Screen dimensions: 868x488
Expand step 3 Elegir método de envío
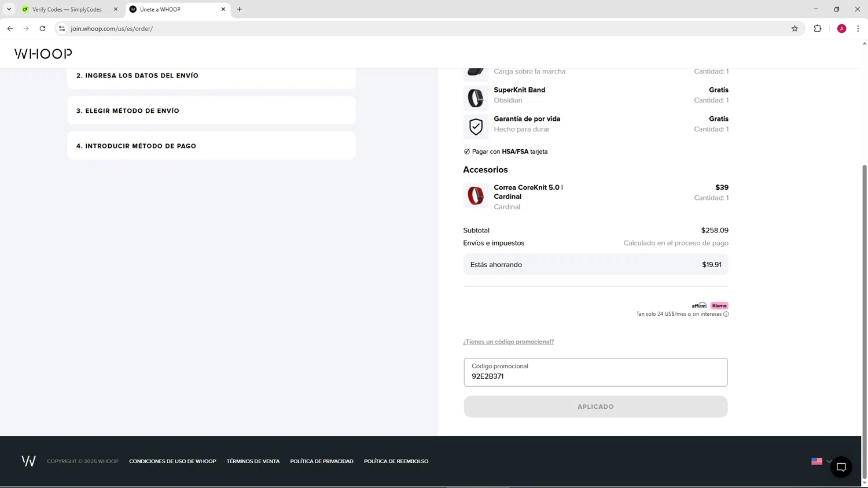click(x=211, y=110)
